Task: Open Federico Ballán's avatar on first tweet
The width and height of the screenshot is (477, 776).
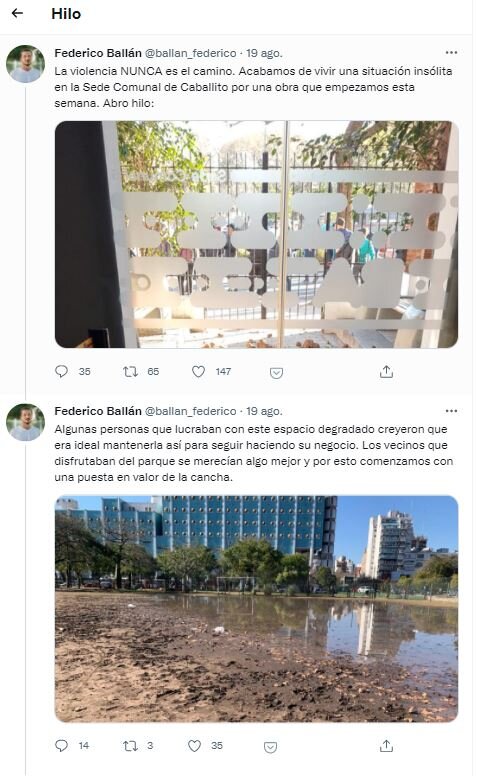Action: point(25,64)
